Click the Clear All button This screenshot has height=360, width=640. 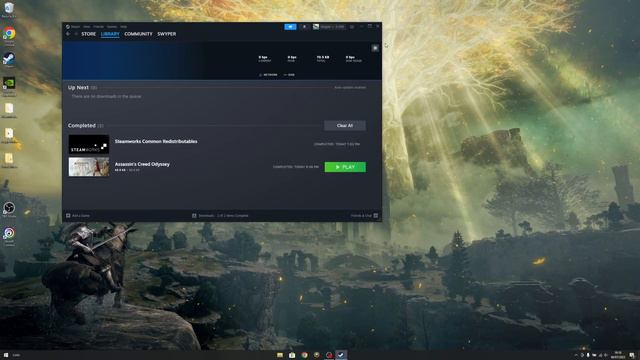pos(345,126)
